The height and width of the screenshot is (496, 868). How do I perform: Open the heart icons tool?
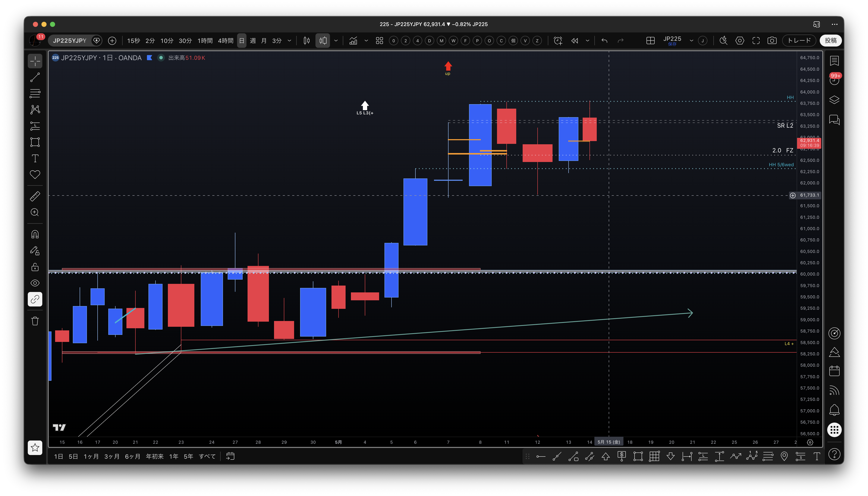coord(35,174)
